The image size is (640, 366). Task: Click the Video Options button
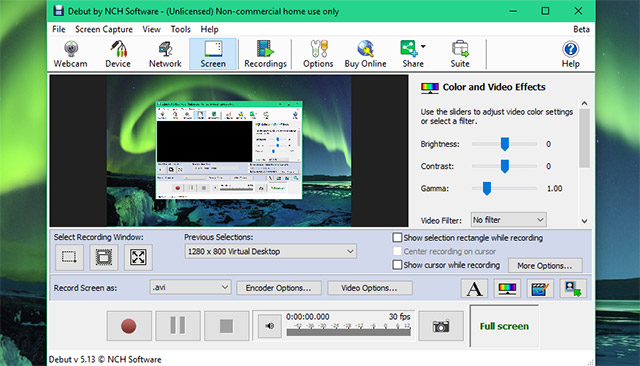[369, 288]
